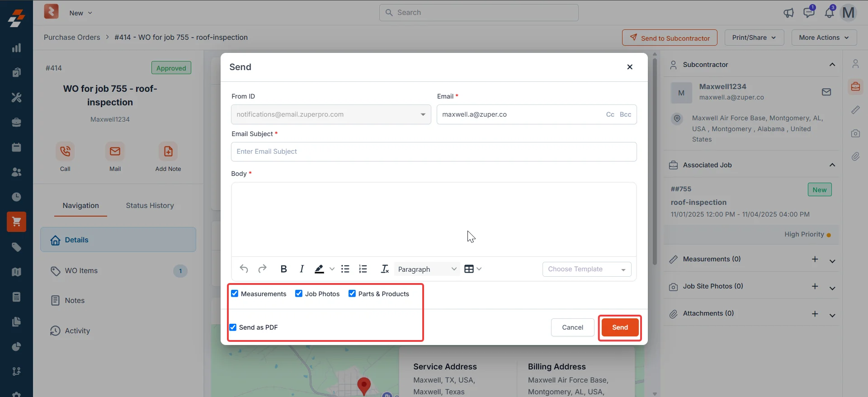868x397 pixels.
Task: Open the tools wrench sidebar icon
Action: [x=16, y=97]
